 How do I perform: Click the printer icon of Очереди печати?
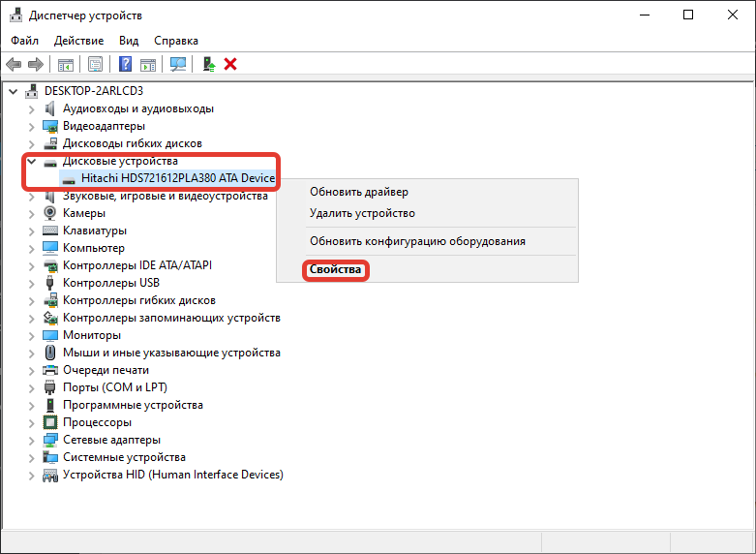tap(50, 370)
